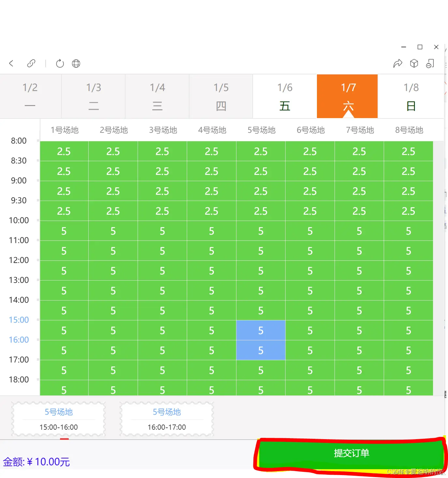Image resolution: width=448 pixels, height=478 pixels.
Task: Click the 7号场地 column header
Action: (360, 130)
